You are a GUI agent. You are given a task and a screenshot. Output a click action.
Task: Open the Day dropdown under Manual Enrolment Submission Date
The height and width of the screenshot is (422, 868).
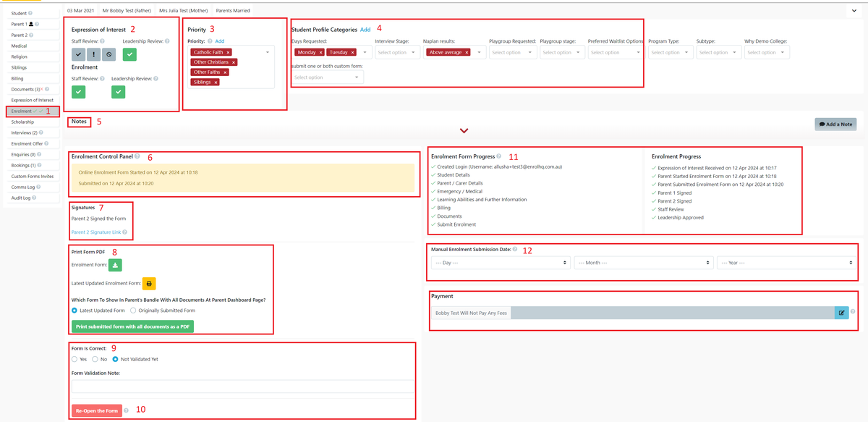point(499,263)
